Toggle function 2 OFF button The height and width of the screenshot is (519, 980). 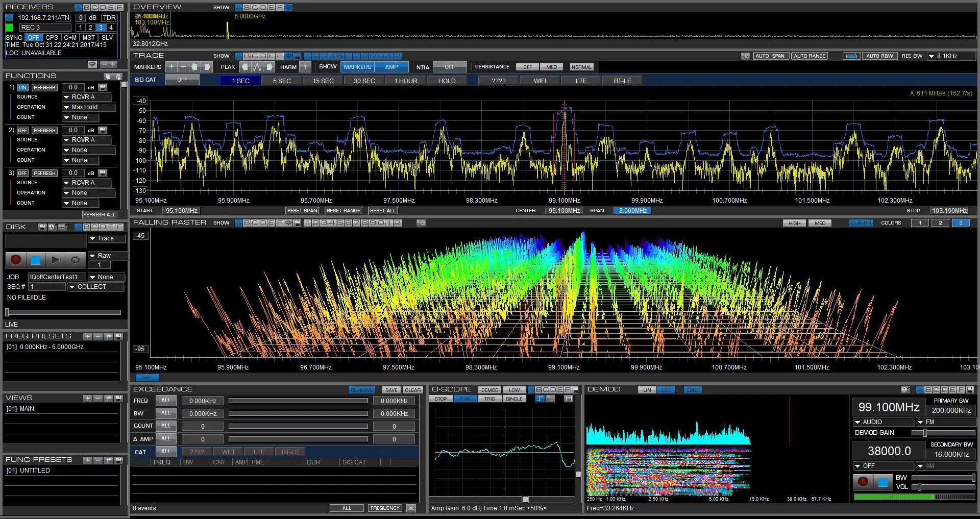click(x=22, y=131)
